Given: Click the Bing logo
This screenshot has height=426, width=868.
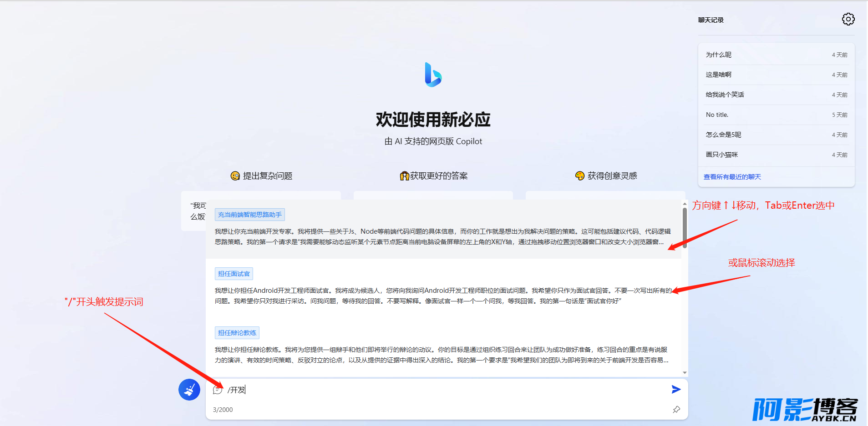Looking at the screenshot, I should point(433,75).
